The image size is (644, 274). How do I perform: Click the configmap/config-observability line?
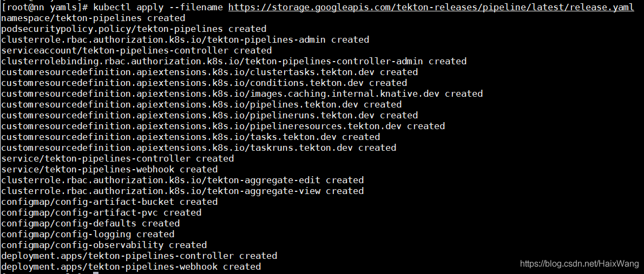pos(104,245)
